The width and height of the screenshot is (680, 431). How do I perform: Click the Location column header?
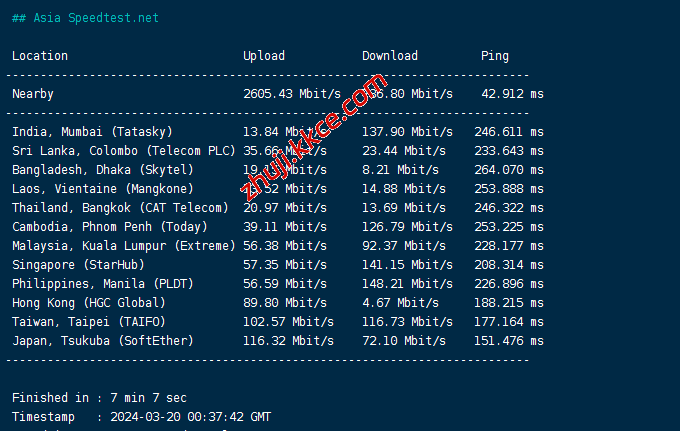pyautogui.click(x=40, y=56)
